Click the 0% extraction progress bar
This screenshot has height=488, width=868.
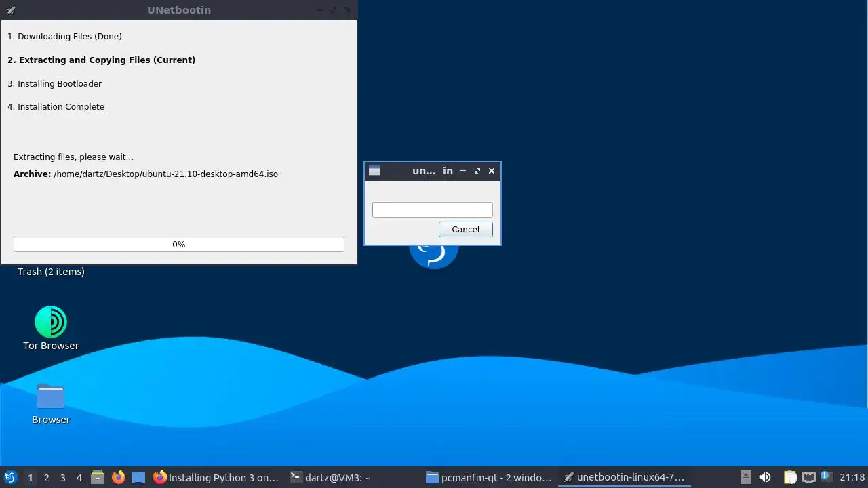coord(179,244)
